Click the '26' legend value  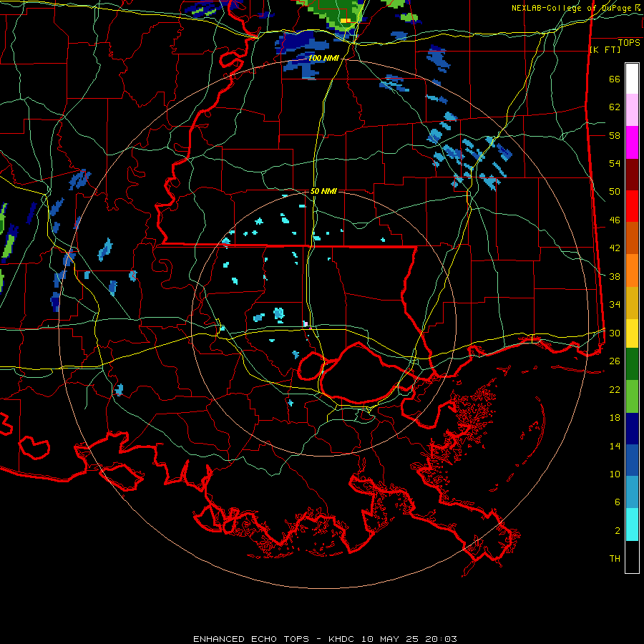pyautogui.click(x=615, y=361)
